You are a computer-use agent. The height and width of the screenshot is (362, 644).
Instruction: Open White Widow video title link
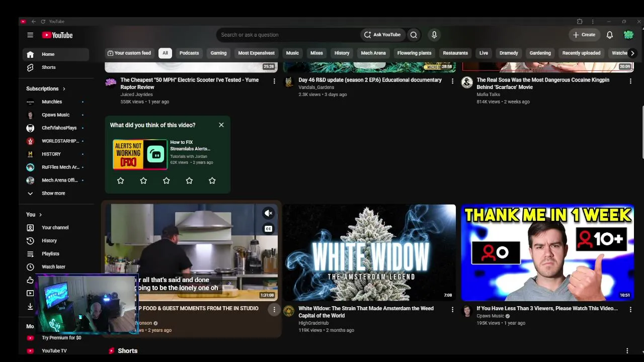point(366,312)
